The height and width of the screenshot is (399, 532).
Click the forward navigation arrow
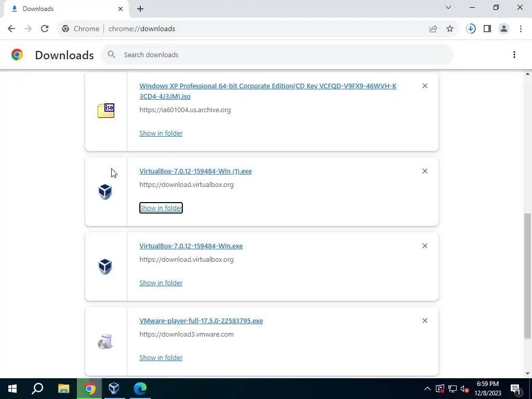pos(28,29)
